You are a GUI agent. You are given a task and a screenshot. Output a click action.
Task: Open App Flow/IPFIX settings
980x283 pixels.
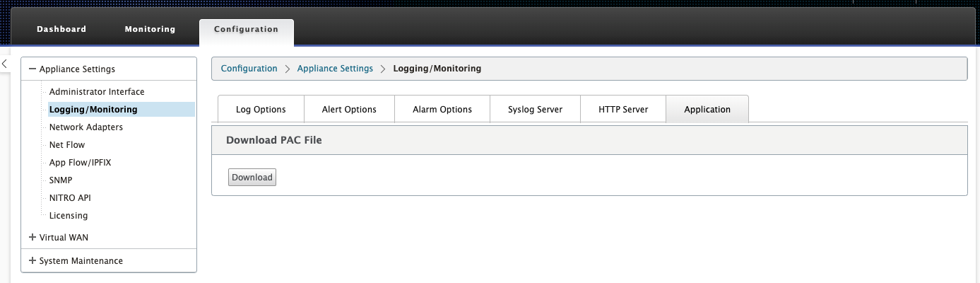click(x=80, y=163)
